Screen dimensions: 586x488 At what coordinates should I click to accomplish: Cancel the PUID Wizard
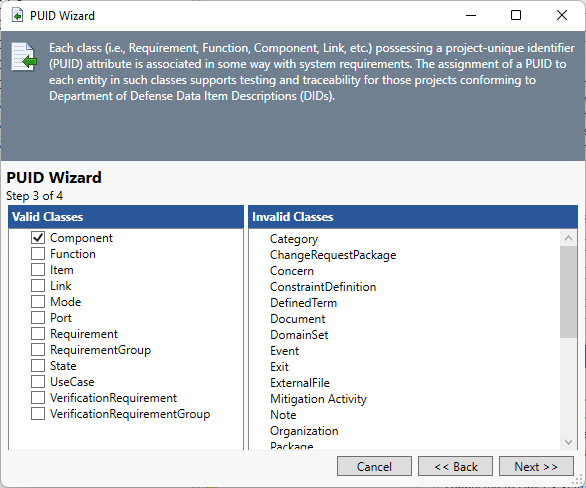[374, 466]
